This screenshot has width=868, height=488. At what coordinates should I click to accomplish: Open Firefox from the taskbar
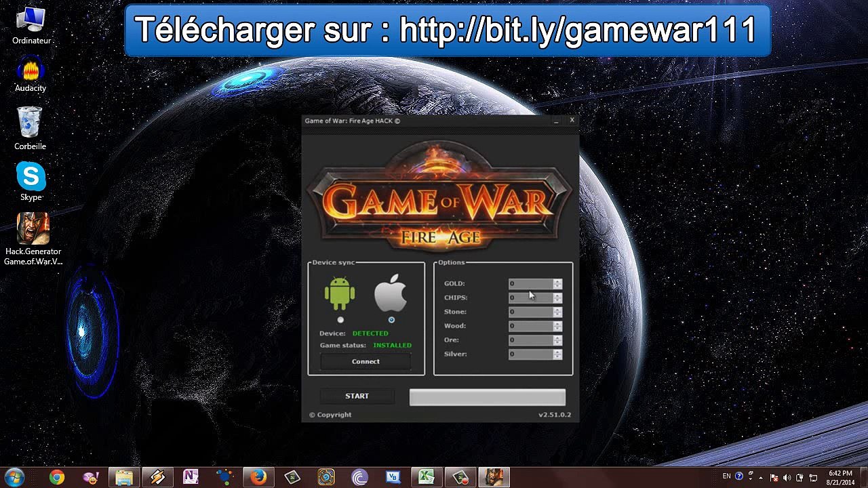[258, 477]
